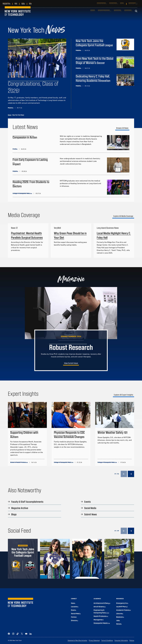Open the Media Coverage navigation item
Screen dimensions: 142x644
[x=105, y=11]
